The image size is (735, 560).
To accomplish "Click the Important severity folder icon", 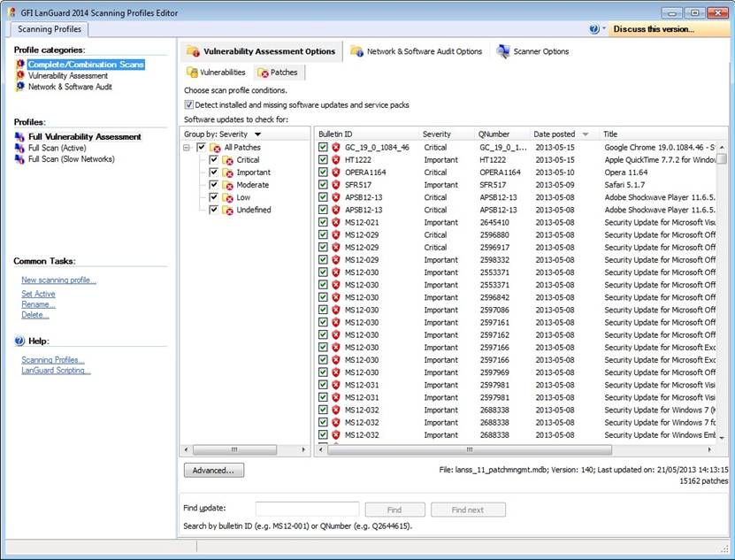I will pos(228,173).
